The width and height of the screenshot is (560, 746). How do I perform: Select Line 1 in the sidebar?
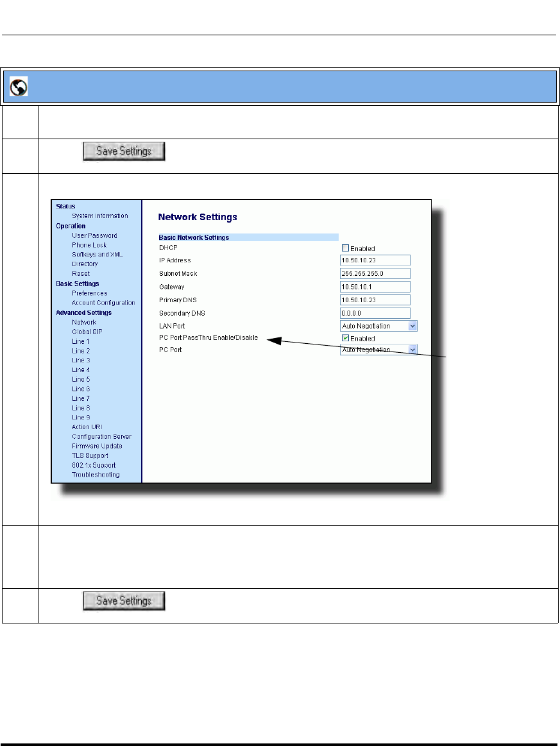pos(80,341)
